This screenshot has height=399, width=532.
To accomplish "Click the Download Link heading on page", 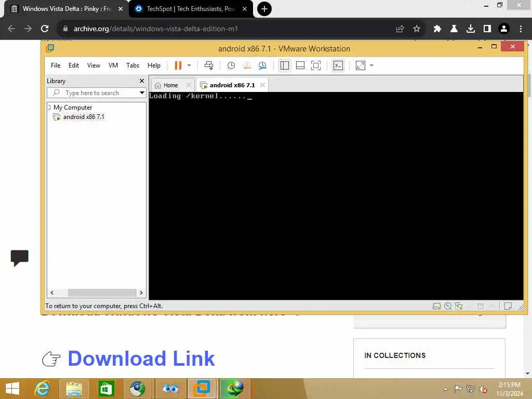I will pyautogui.click(x=141, y=358).
